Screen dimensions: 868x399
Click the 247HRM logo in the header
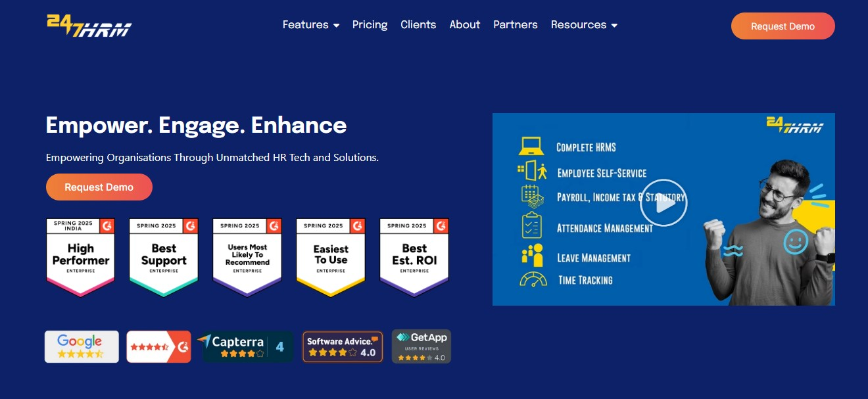point(89,25)
